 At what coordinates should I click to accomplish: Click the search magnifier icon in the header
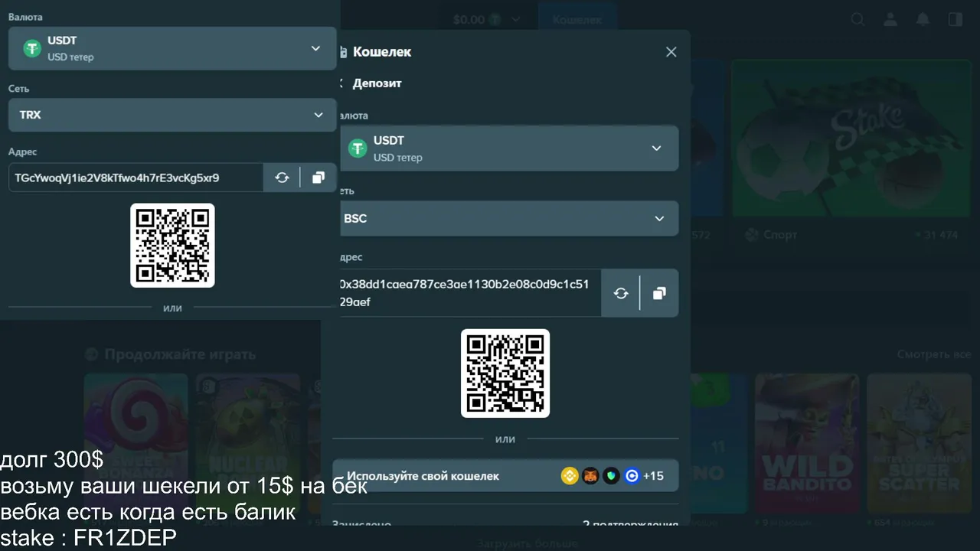(x=858, y=19)
